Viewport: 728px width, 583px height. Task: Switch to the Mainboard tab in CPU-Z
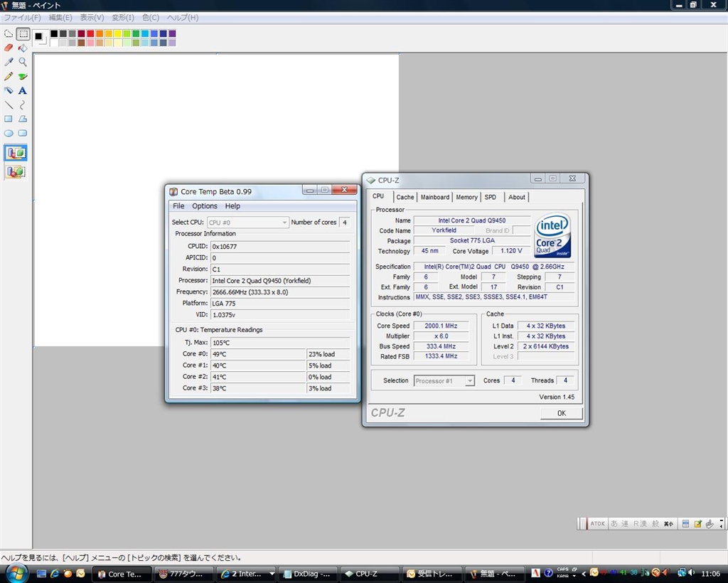[x=434, y=197]
